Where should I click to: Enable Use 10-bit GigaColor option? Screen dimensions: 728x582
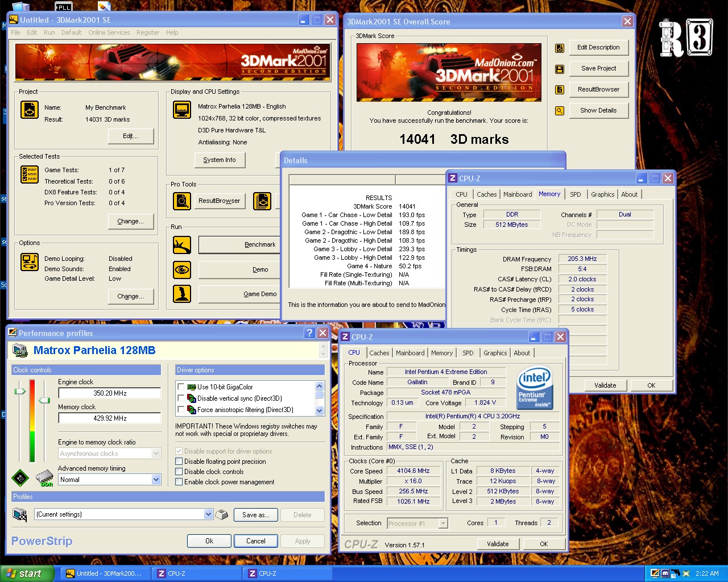click(x=181, y=387)
